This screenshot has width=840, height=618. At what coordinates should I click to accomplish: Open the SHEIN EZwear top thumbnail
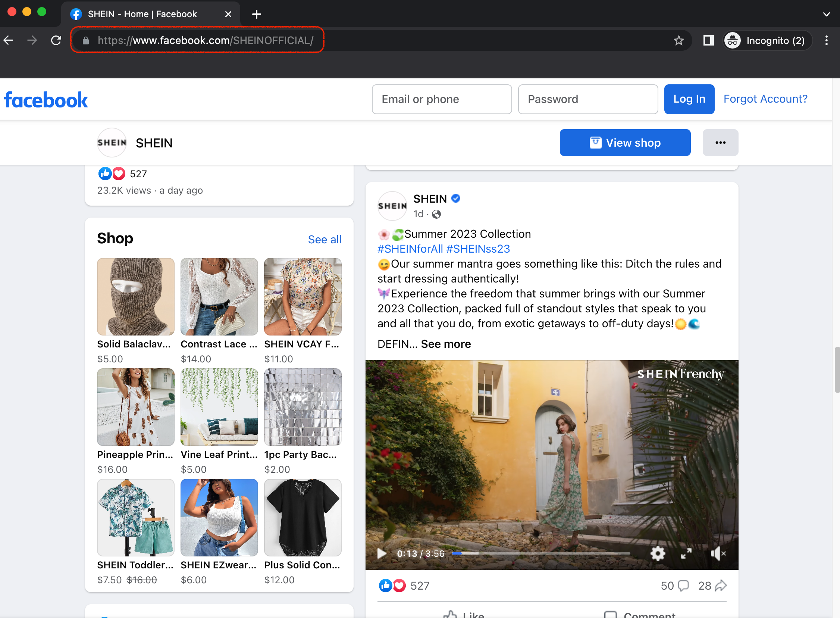pyautogui.click(x=219, y=517)
